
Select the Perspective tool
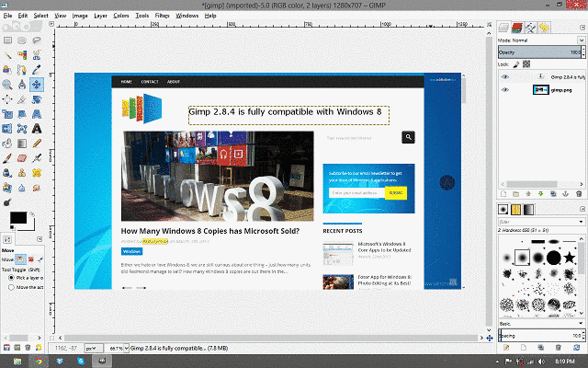[37, 114]
